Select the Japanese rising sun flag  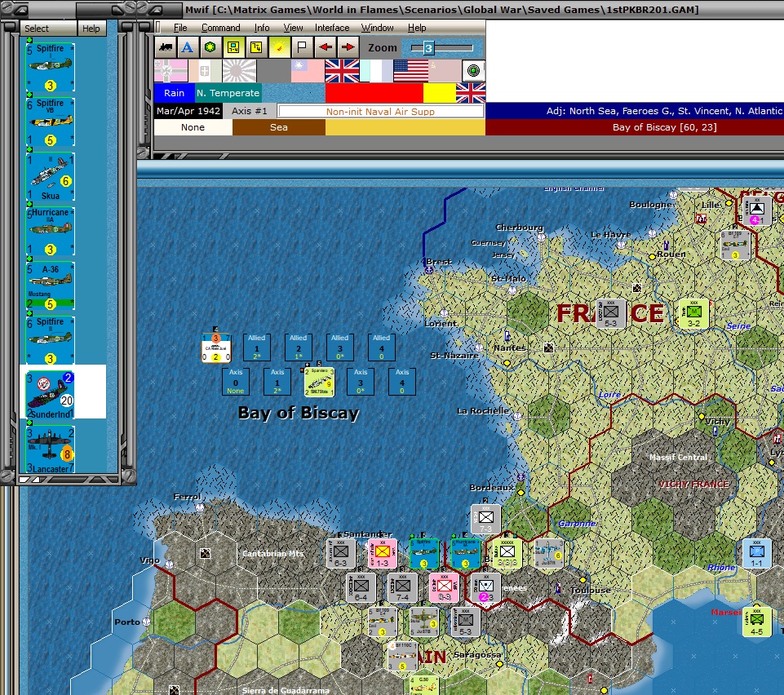(x=240, y=71)
